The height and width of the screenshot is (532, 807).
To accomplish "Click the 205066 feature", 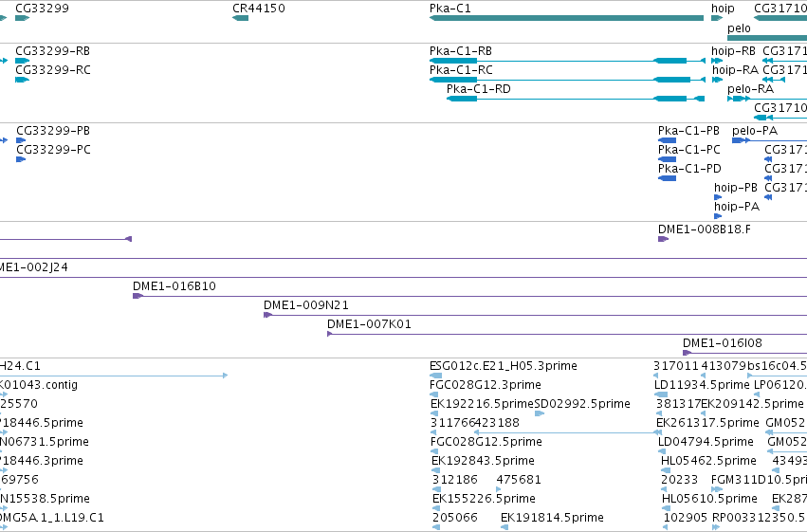I will 436,527.
